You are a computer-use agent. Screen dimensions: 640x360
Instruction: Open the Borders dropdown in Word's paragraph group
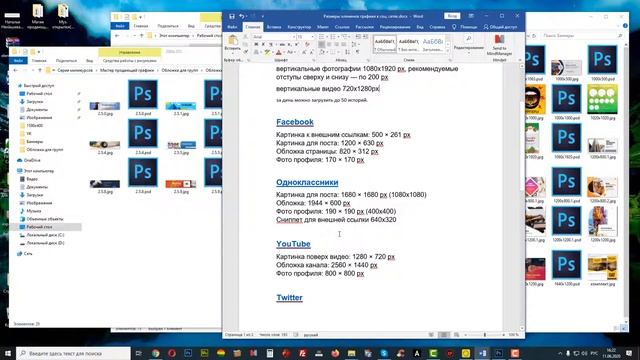click(338, 52)
